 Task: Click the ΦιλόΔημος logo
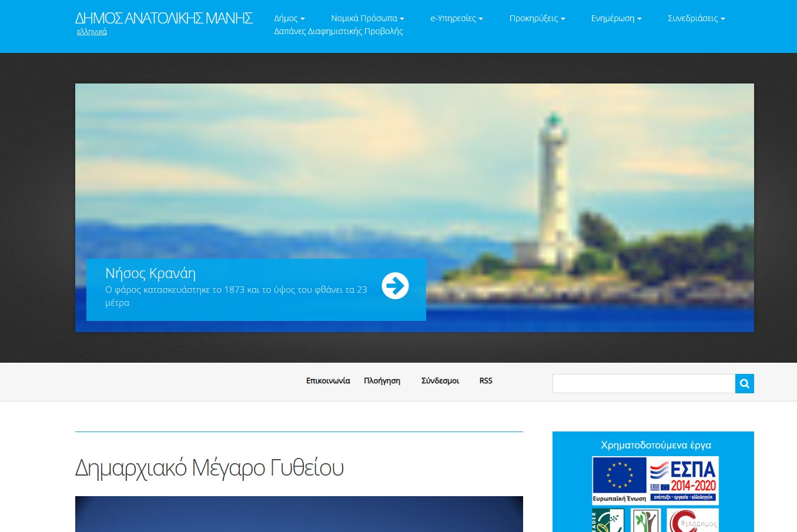[x=692, y=521]
